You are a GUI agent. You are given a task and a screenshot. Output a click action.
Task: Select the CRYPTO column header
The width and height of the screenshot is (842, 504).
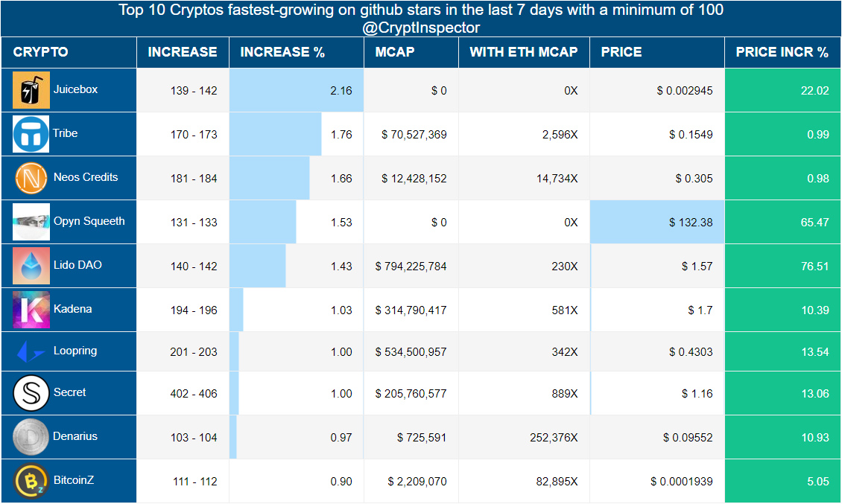point(69,52)
